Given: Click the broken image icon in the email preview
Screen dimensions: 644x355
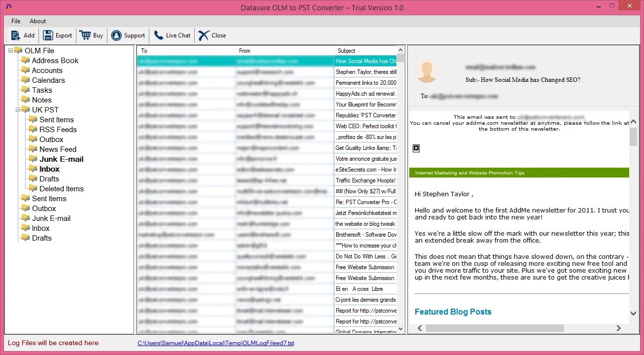Looking at the screenshot, I should click(x=416, y=148).
